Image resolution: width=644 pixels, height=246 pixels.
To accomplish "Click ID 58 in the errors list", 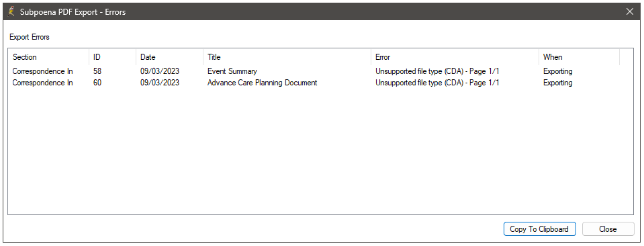I will pyautogui.click(x=97, y=71).
